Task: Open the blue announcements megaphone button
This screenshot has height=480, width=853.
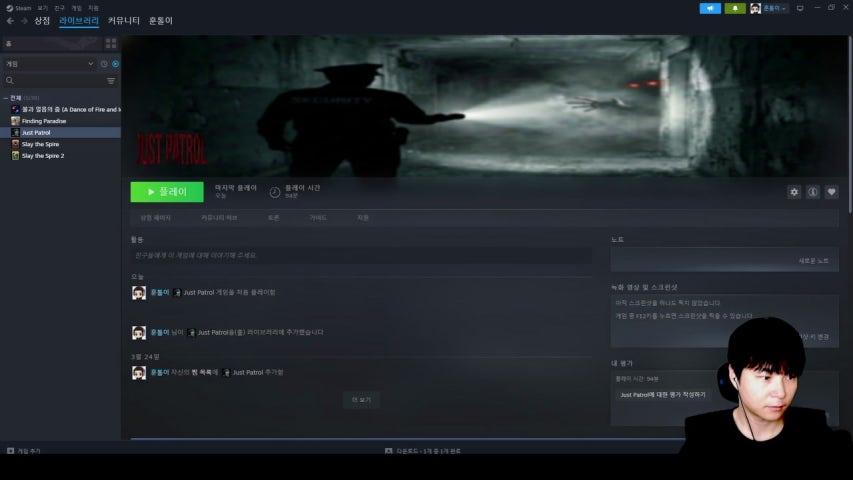Action: [710, 8]
